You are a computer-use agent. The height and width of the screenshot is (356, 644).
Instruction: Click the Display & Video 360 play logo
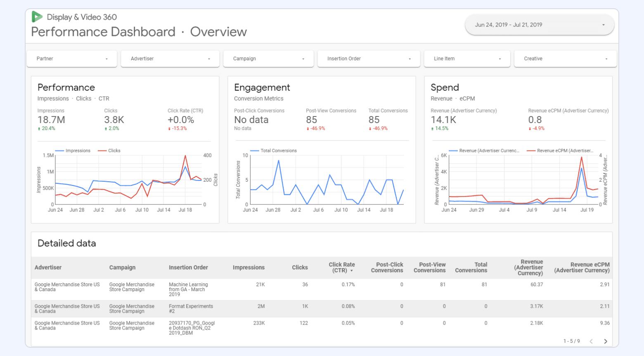[x=36, y=17]
